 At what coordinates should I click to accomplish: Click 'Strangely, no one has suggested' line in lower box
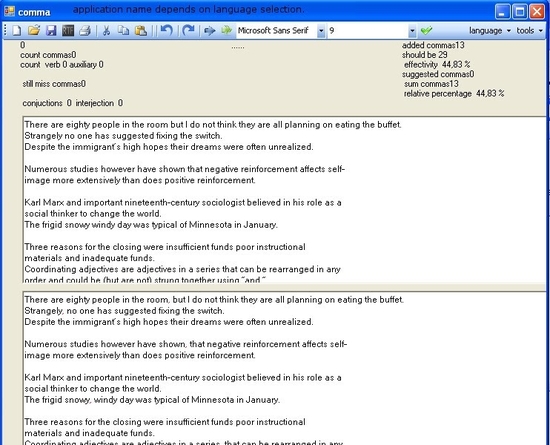pos(125,311)
